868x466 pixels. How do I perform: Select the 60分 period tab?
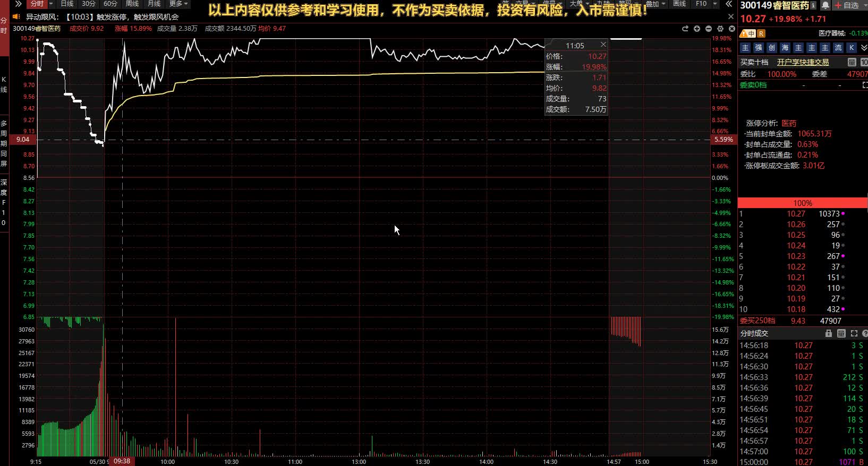(110, 4)
